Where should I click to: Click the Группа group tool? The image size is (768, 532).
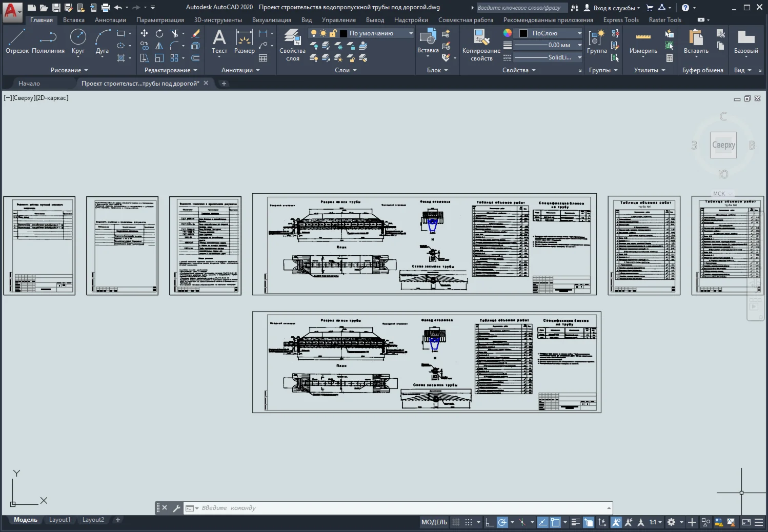pyautogui.click(x=597, y=41)
